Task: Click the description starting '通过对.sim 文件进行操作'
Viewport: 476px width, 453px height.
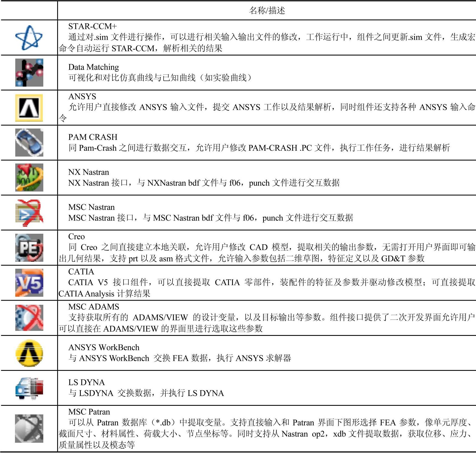Action: [x=267, y=42]
